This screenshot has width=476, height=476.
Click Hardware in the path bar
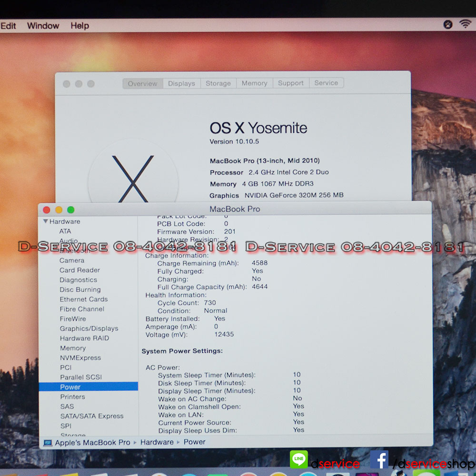[157, 442]
